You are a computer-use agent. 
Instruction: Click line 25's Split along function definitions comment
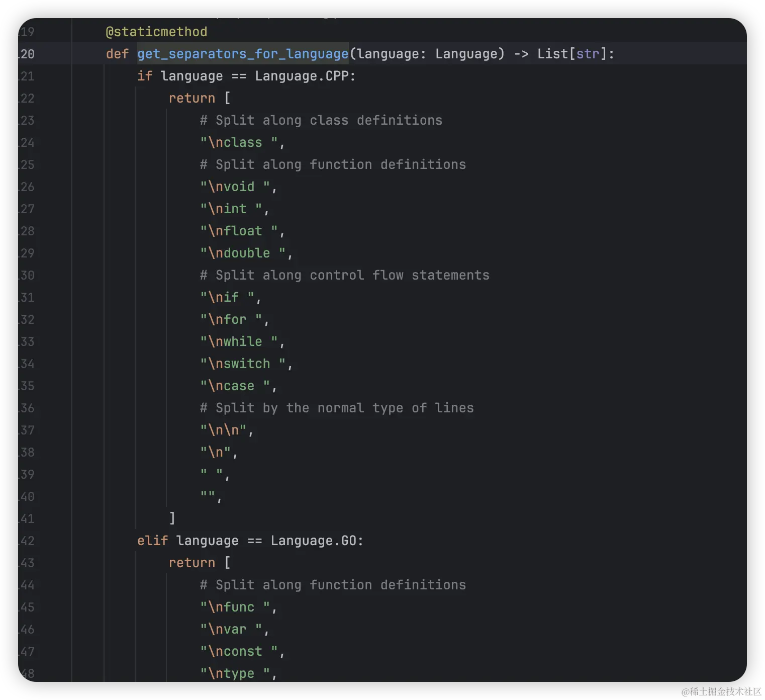333,164
